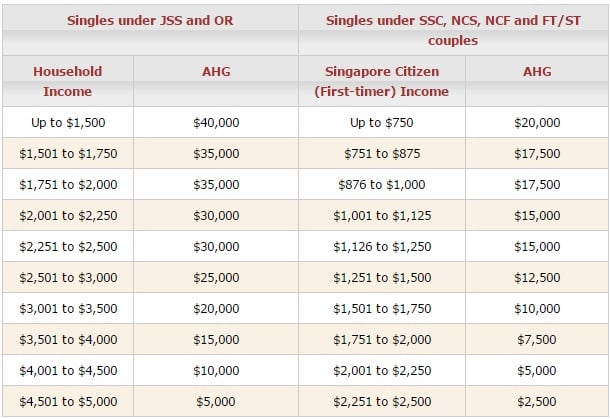
Task: Click the $40,000 AHG cell
Action: pos(216,123)
